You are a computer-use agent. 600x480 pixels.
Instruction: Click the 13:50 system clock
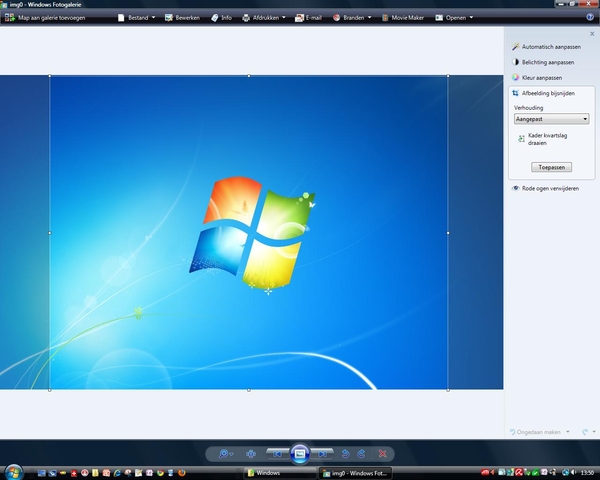[x=587, y=473]
